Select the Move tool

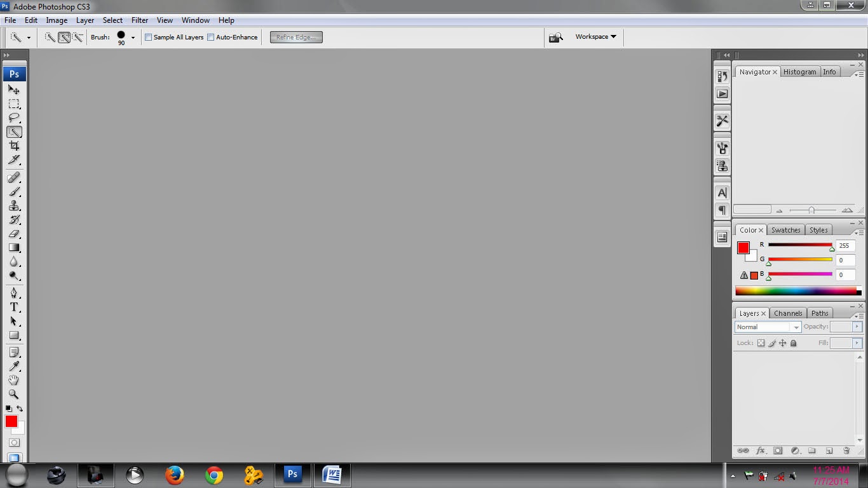click(x=14, y=90)
